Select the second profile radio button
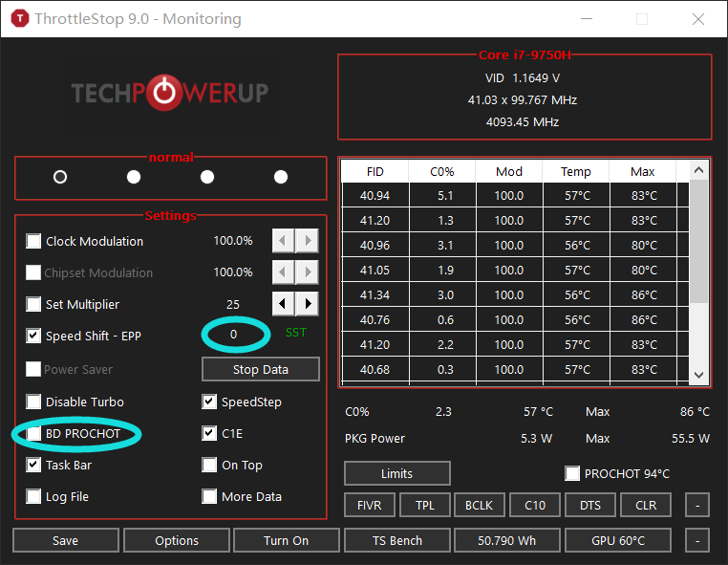This screenshot has width=728, height=565. pyautogui.click(x=134, y=177)
